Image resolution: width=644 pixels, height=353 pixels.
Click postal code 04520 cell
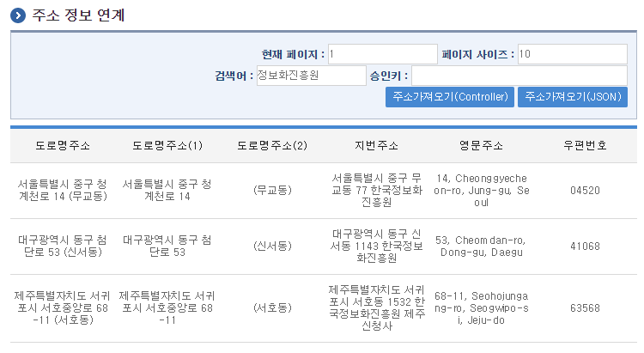click(x=585, y=191)
